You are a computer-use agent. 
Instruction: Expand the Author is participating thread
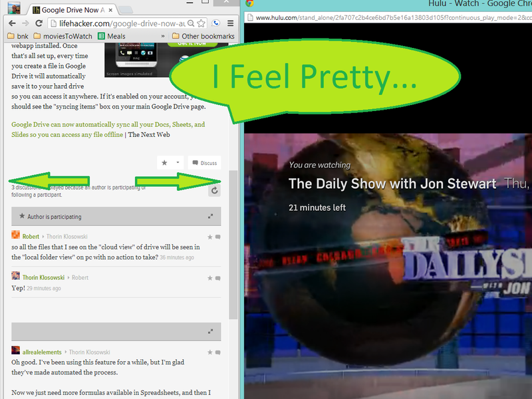[x=211, y=216]
